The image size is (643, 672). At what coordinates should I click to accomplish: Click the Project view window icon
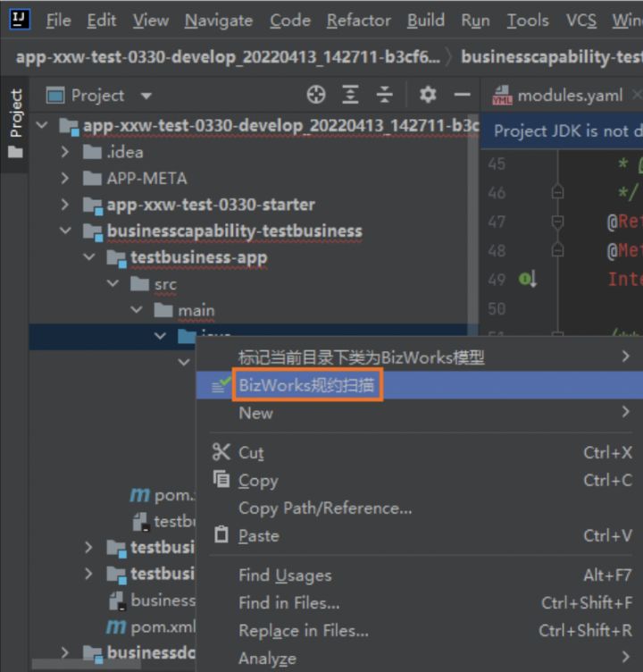[x=55, y=95]
